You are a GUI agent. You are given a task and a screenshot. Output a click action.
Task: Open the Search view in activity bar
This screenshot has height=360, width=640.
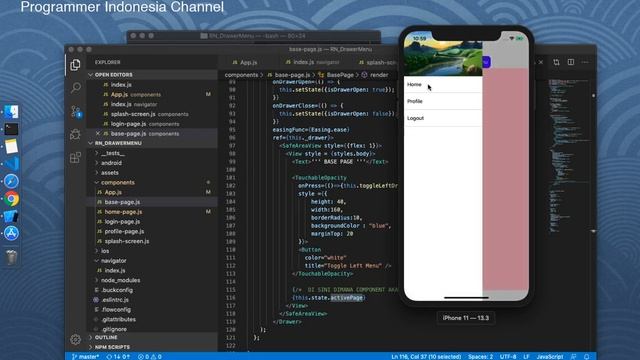point(76,87)
